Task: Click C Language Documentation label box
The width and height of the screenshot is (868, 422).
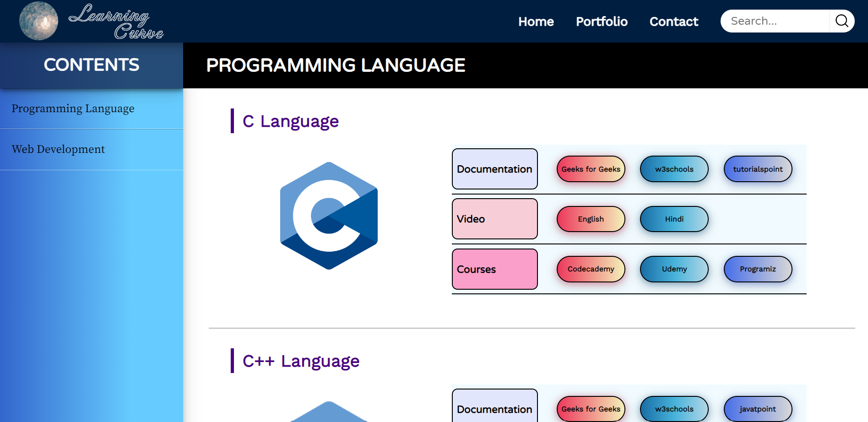Action: coord(495,169)
